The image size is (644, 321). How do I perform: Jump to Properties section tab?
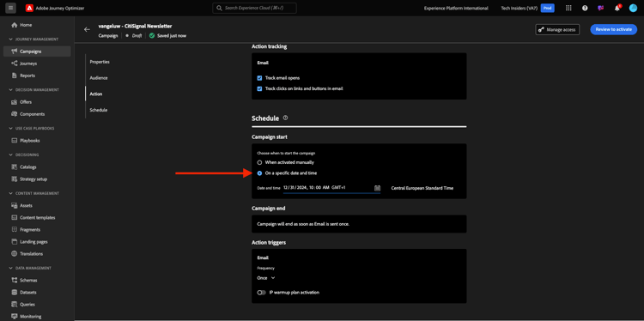point(100,62)
